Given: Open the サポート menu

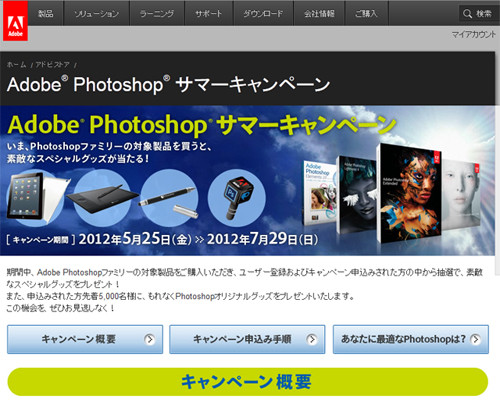Looking at the screenshot, I should tap(209, 13).
